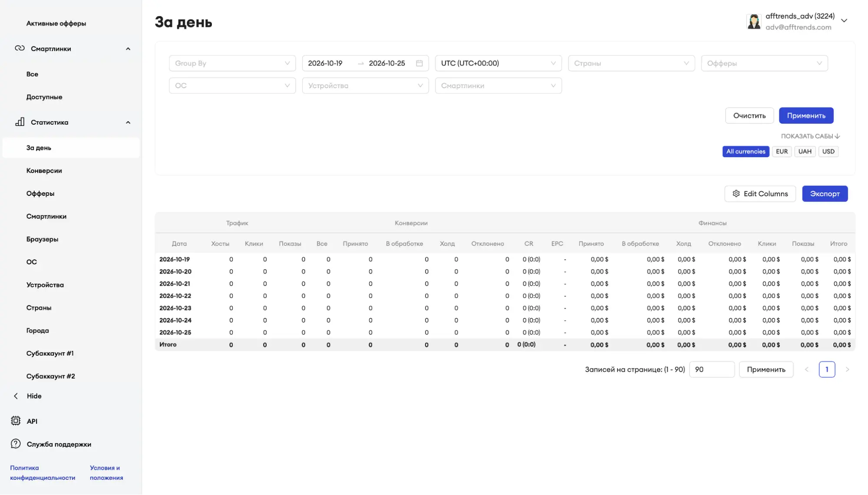Select All currencies filter
Screen dimensions: 868x495
[746, 152]
